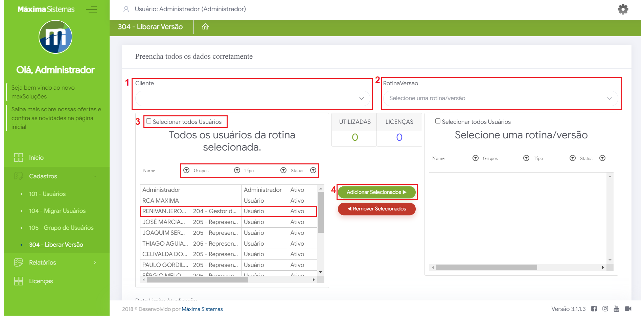Open Instagram icon in footer
This screenshot has height=317, width=644.
pyautogui.click(x=605, y=309)
